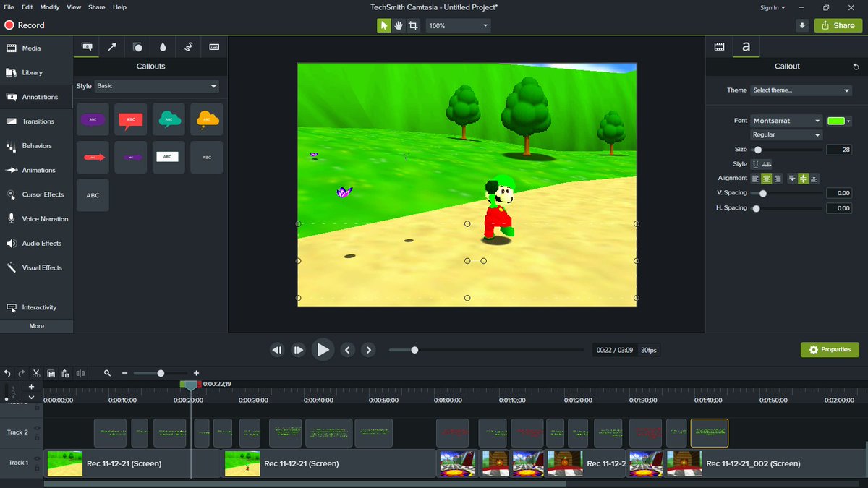Viewport: 868px width, 488px height.
Task: Open the Help menu
Action: [119, 7]
